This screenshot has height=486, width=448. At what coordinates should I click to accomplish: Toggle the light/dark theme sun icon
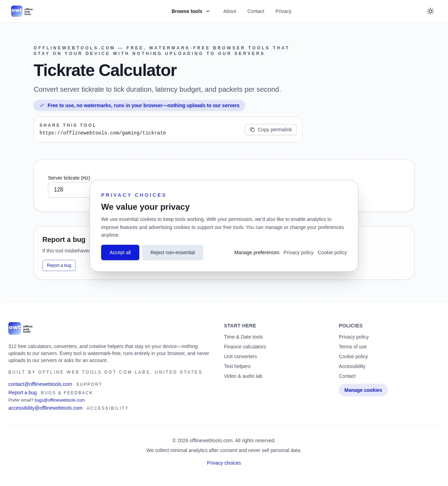[430, 11]
